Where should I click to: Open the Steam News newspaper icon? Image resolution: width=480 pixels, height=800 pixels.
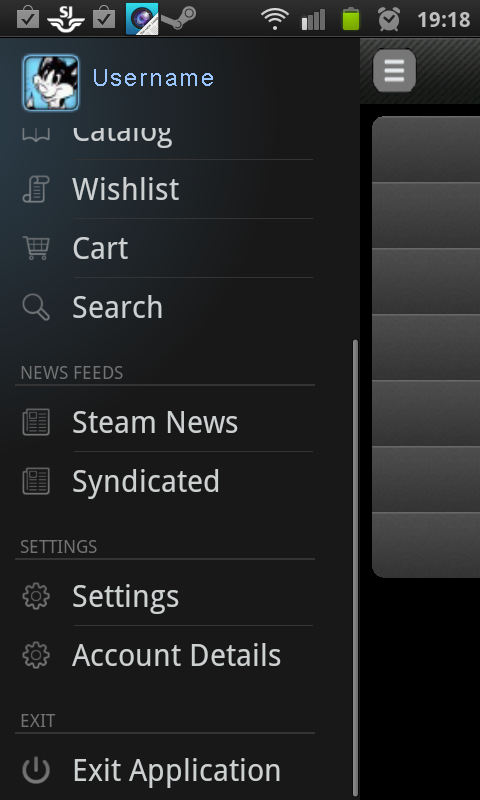(x=36, y=422)
